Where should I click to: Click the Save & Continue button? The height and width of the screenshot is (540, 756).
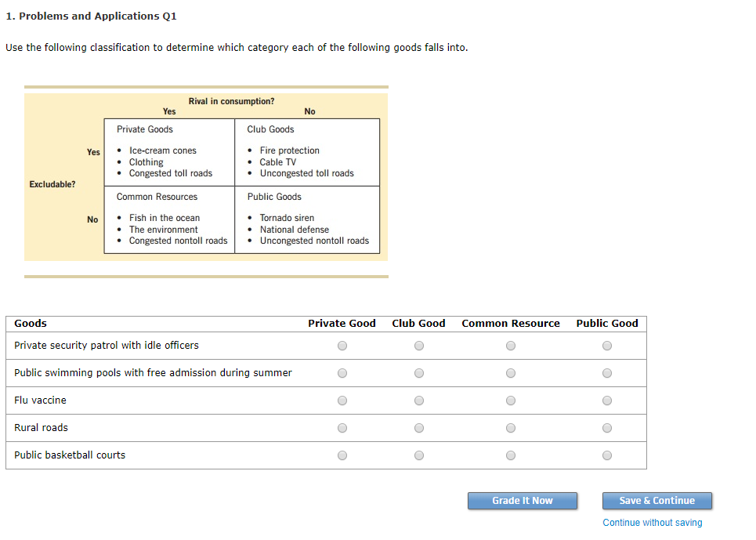point(657,501)
